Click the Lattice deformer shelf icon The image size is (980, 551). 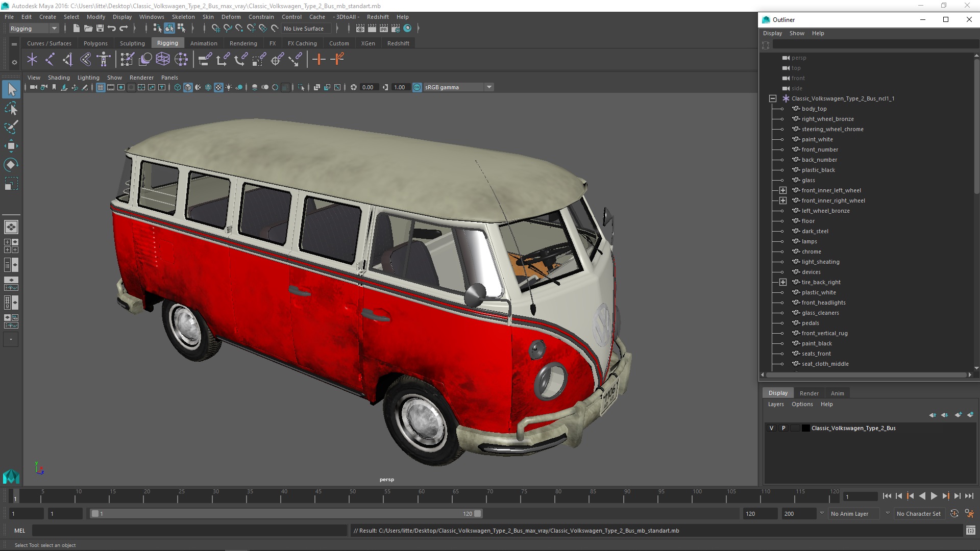[163, 59]
